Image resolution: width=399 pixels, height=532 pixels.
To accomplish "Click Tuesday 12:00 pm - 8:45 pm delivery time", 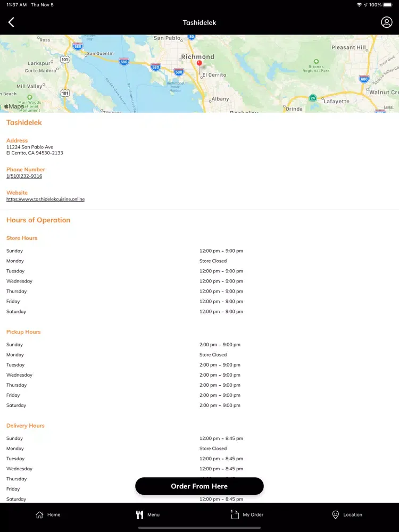I will 221,459.
